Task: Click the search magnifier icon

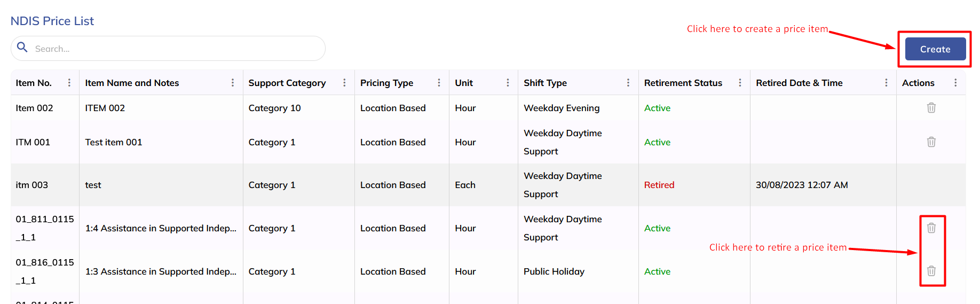Action: 22,48
